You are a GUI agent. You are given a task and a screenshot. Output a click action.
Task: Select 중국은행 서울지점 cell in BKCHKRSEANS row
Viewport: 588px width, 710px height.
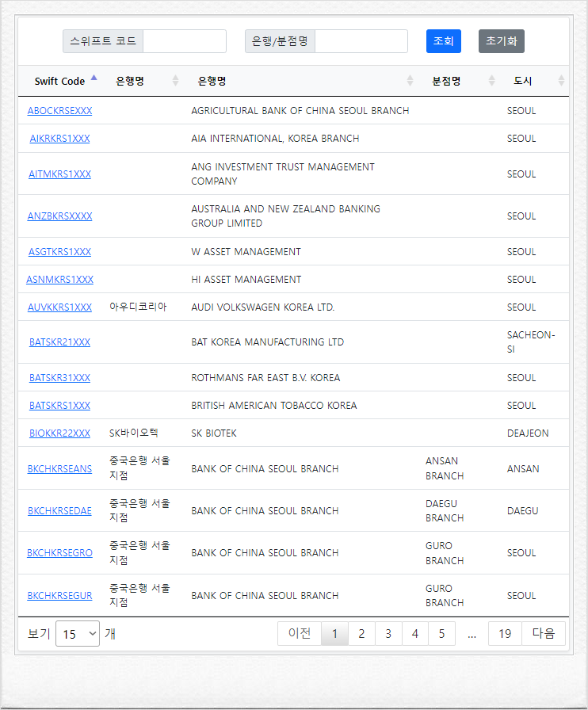(x=139, y=468)
